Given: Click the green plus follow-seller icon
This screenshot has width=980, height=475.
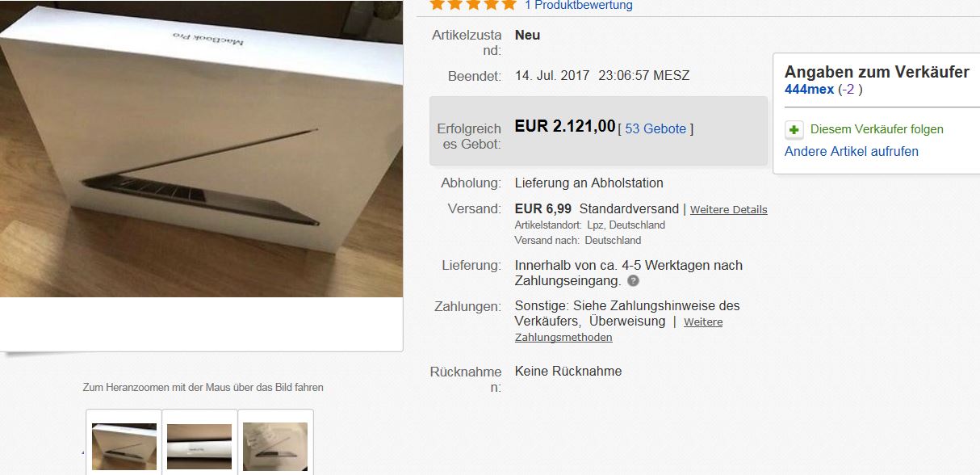Looking at the screenshot, I should pyautogui.click(x=794, y=129).
